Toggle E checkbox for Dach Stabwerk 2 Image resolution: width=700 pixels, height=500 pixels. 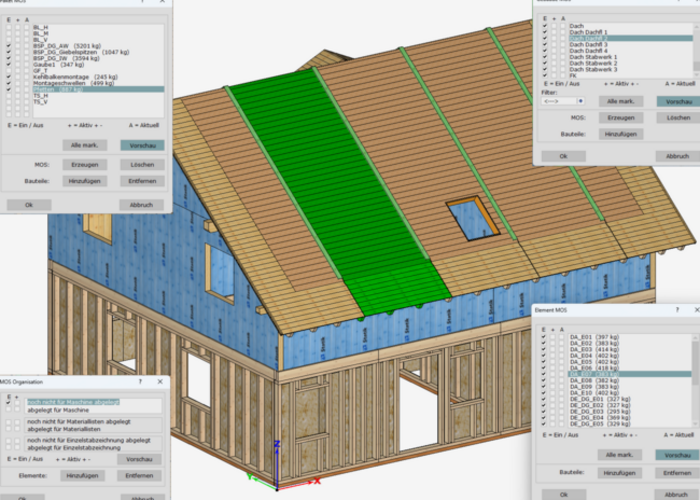tap(545, 63)
